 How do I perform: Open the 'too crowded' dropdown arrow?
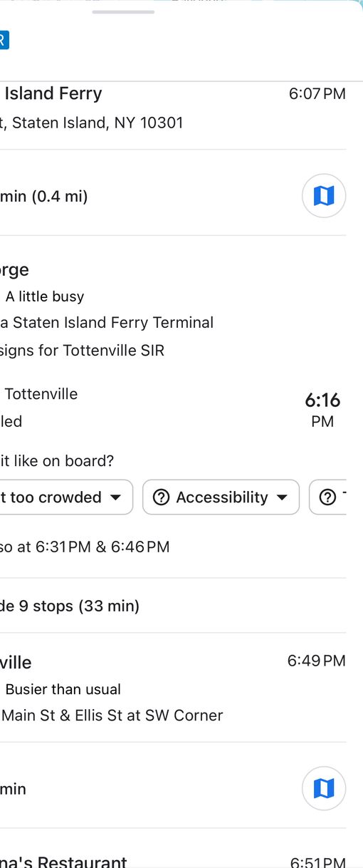pyautogui.click(x=116, y=497)
